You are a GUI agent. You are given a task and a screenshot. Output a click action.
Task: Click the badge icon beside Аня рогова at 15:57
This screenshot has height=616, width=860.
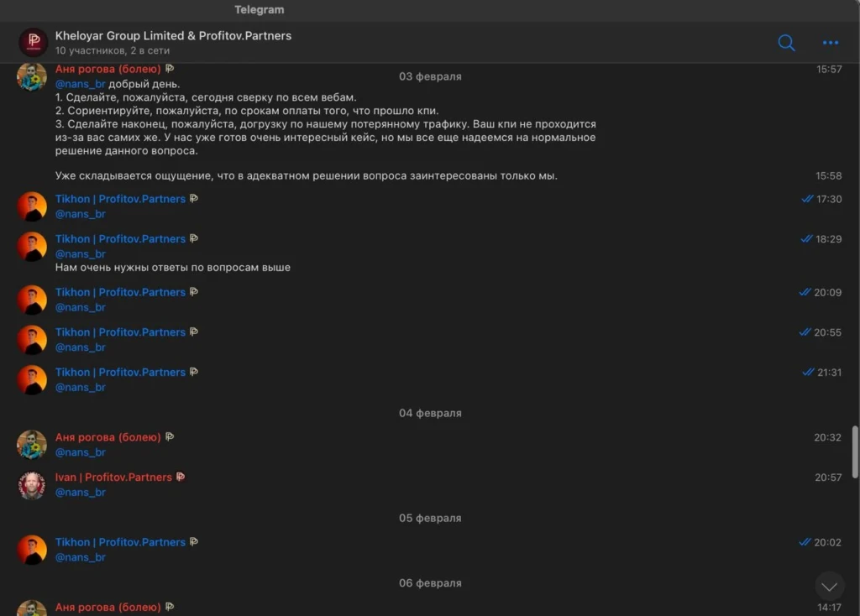click(x=170, y=69)
